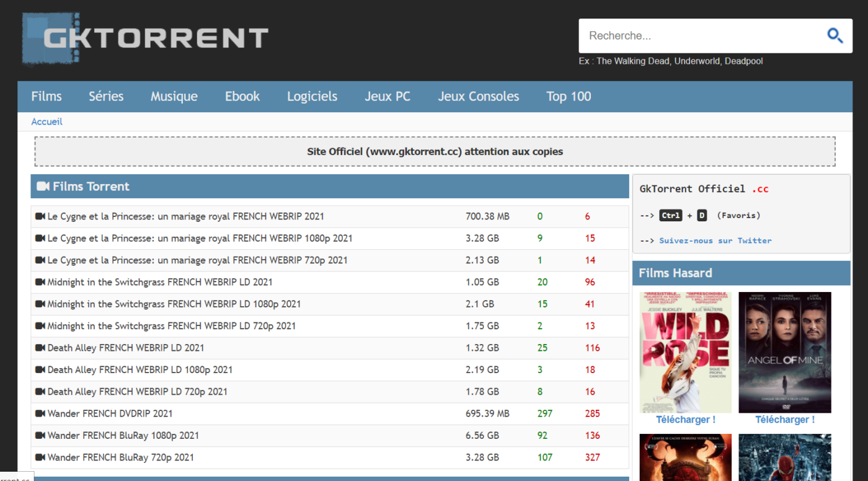The width and height of the screenshot is (868, 481).
Task: Open Death Alley WEBRIP LD 720p 2021
Action: click(x=138, y=392)
